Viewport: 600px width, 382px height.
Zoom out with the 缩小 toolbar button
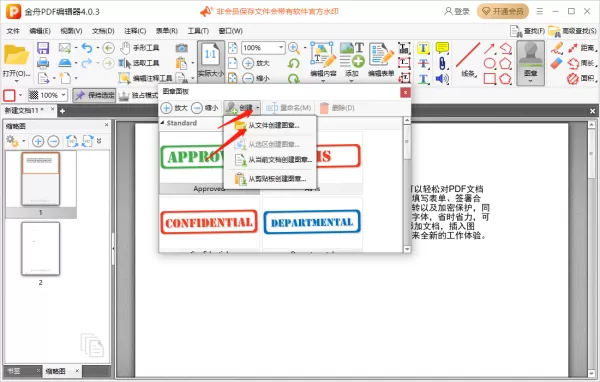click(256, 78)
